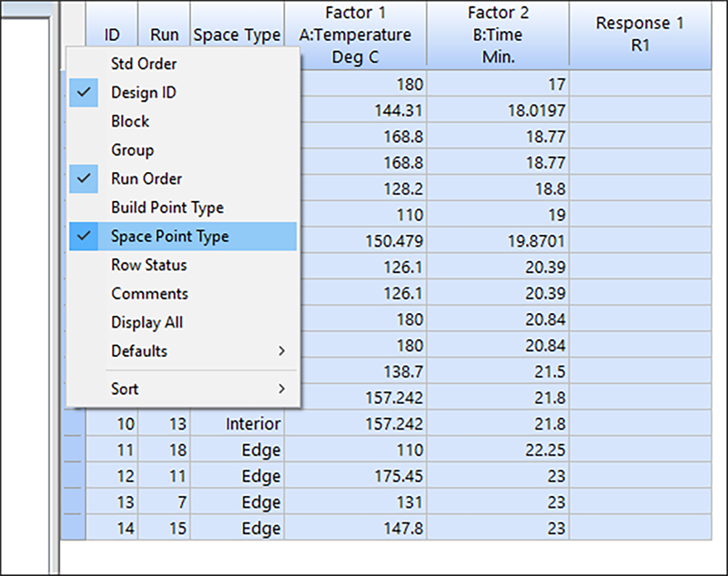Image resolution: width=728 pixels, height=576 pixels.
Task: Choose Display All option
Action: (147, 322)
